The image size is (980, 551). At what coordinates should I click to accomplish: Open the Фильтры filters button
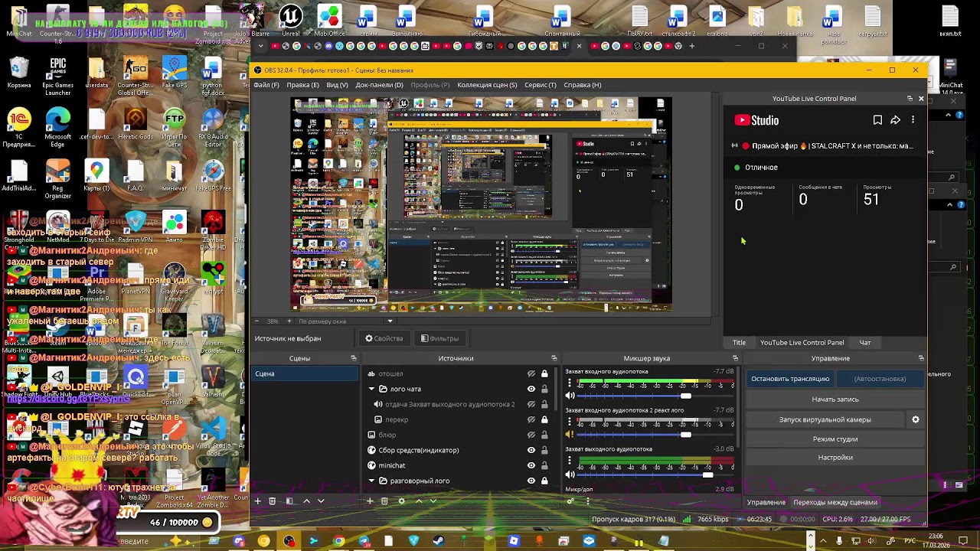pos(440,338)
